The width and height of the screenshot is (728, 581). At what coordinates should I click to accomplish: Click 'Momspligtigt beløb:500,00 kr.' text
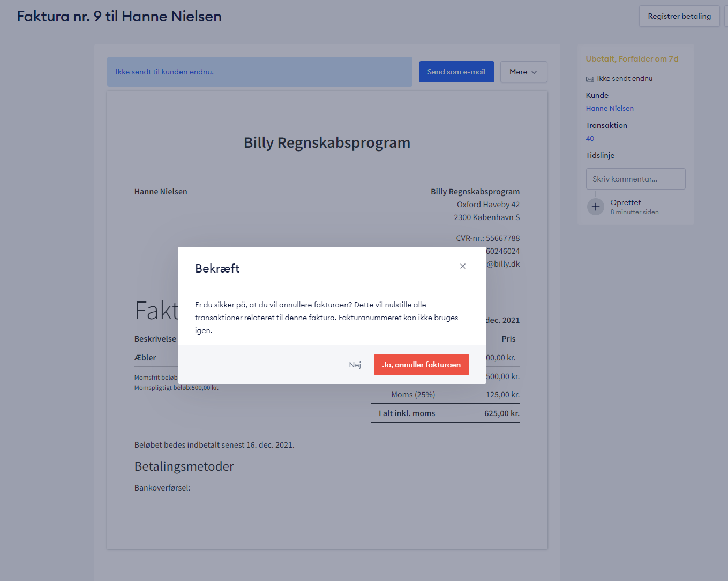point(176,388)
